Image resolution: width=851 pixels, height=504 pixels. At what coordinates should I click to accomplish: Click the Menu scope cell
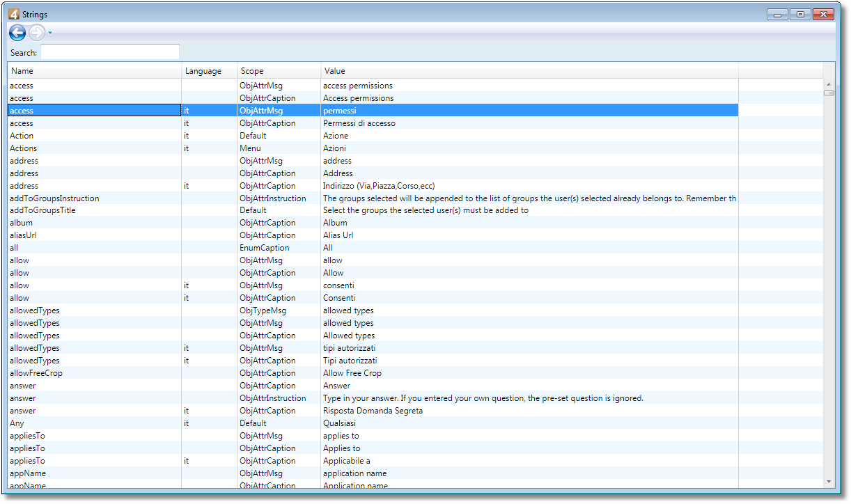pos(279,148)
